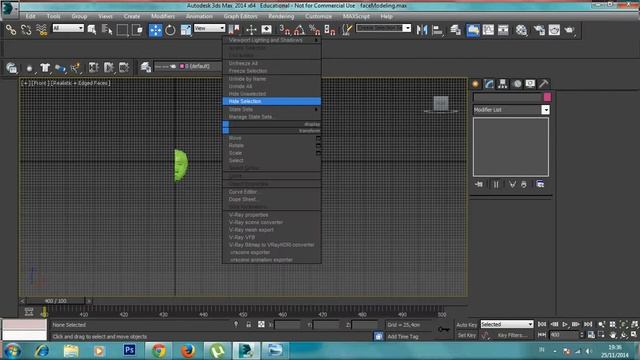Click the Render Production teapot icon
640x360 pixels.
[569, 30]
